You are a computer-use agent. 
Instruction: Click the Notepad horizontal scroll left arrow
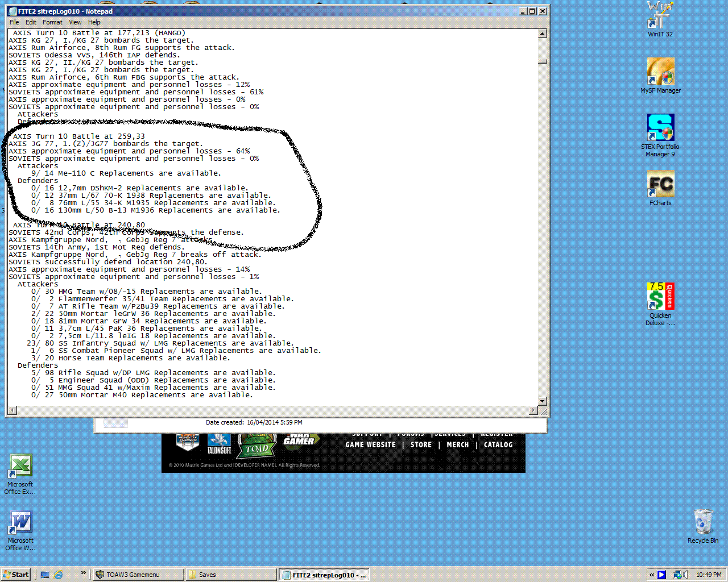pos(13,410)
